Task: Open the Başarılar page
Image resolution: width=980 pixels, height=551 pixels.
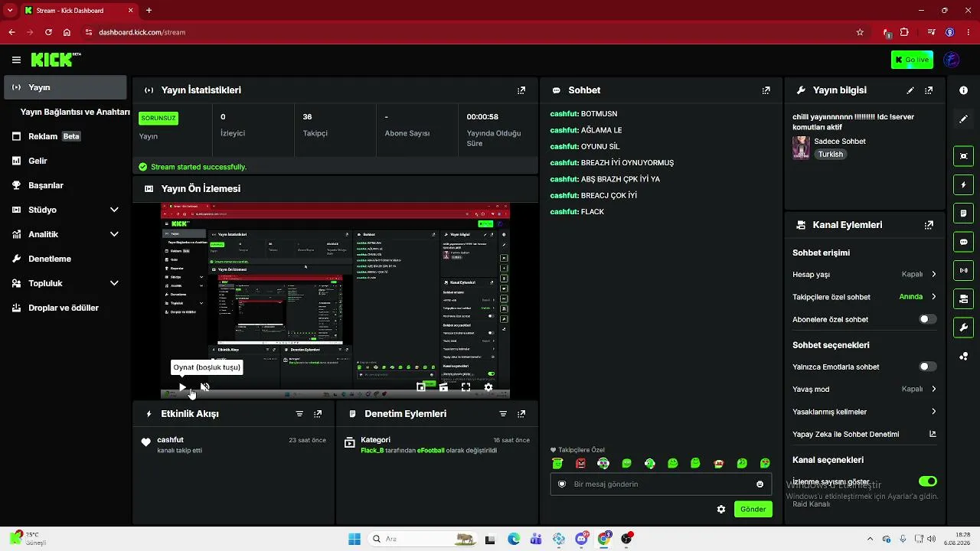Action: click(x=65, y=185)
